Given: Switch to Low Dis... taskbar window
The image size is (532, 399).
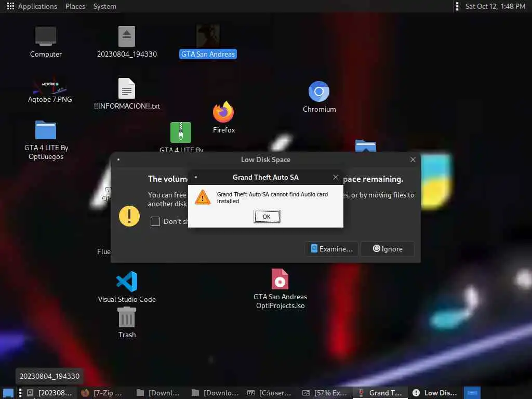Looking at the screenshot, I should [435, 393].
